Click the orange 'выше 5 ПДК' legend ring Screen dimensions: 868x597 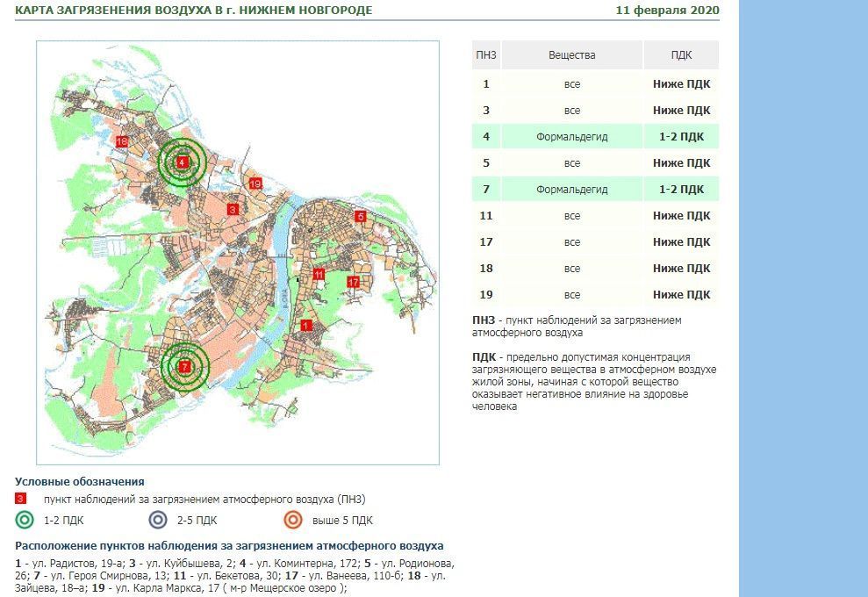click(x=292, y=520)
